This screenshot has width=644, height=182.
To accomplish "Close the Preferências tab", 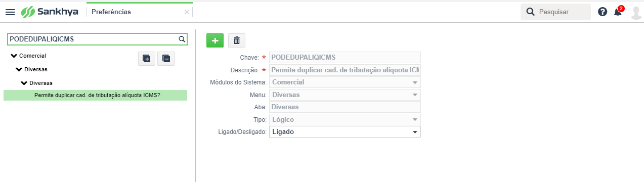I will tap(187, 12).
